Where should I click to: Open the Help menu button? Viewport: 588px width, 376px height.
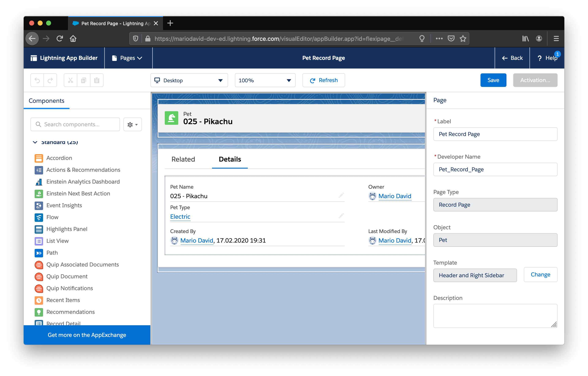coord(547,58)
